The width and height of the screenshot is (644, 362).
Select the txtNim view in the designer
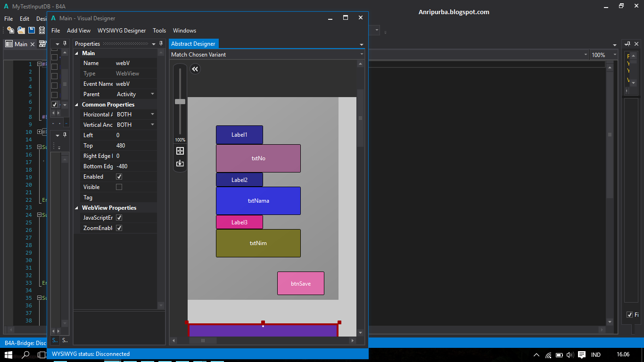pos(258,243)
